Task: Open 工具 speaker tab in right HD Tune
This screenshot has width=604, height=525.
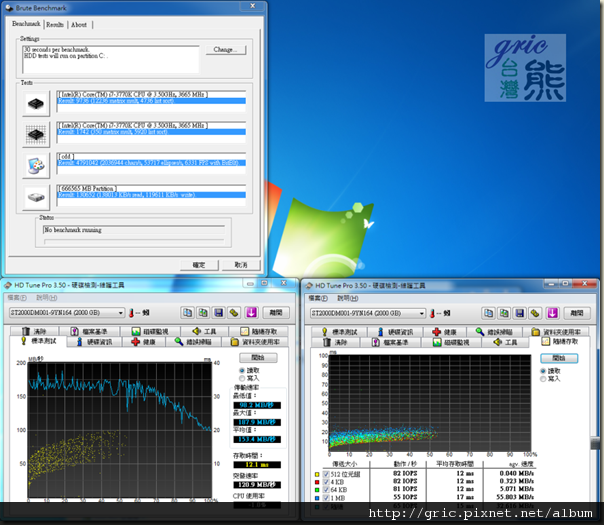Action: click(505, 342)
